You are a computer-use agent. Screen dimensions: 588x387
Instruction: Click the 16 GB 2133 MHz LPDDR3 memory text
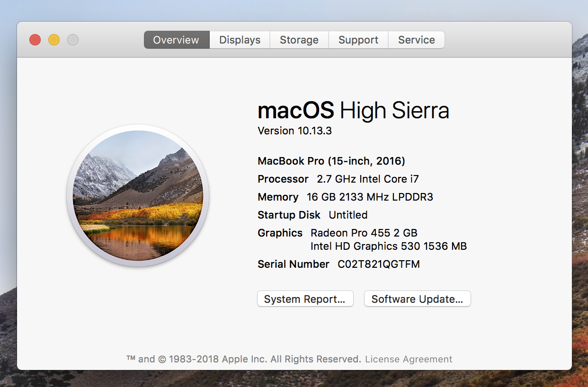(x=370, y=197)
